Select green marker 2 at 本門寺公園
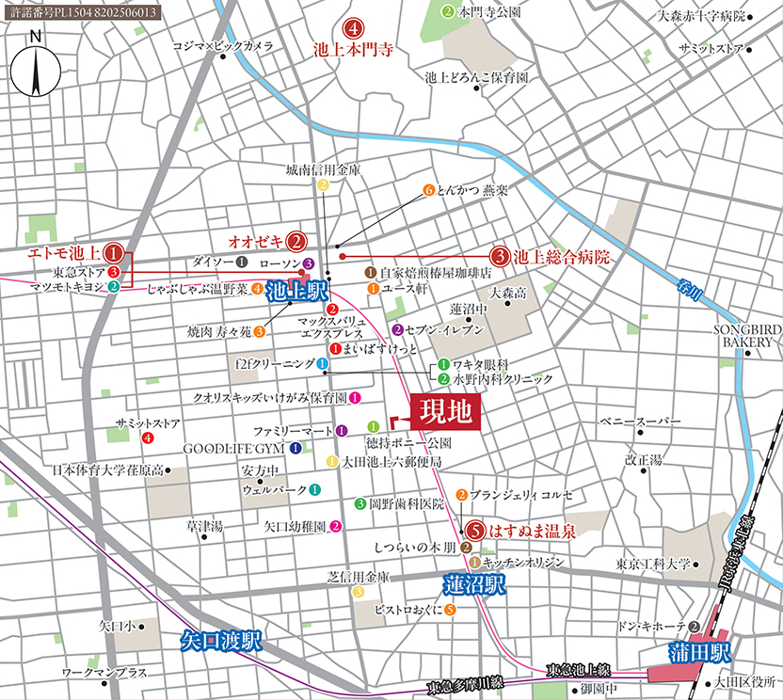Screen dimensions: 783x700 [448, 12]
